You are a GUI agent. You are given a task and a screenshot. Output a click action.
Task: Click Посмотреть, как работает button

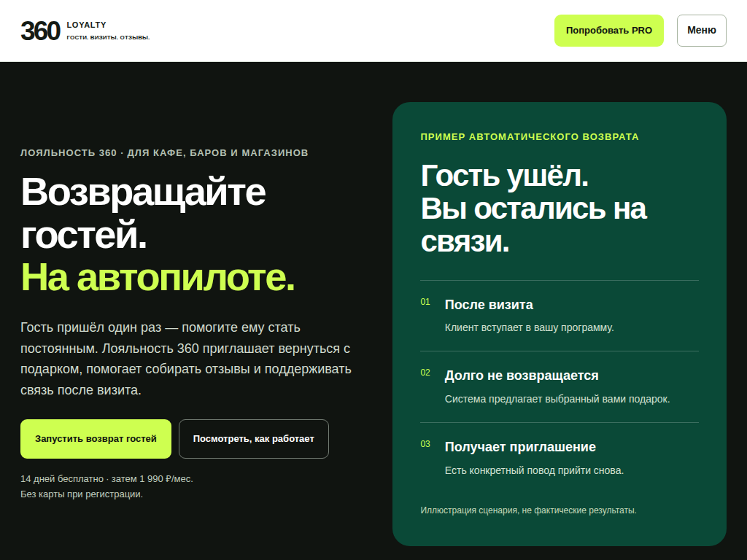pos(253,438)
